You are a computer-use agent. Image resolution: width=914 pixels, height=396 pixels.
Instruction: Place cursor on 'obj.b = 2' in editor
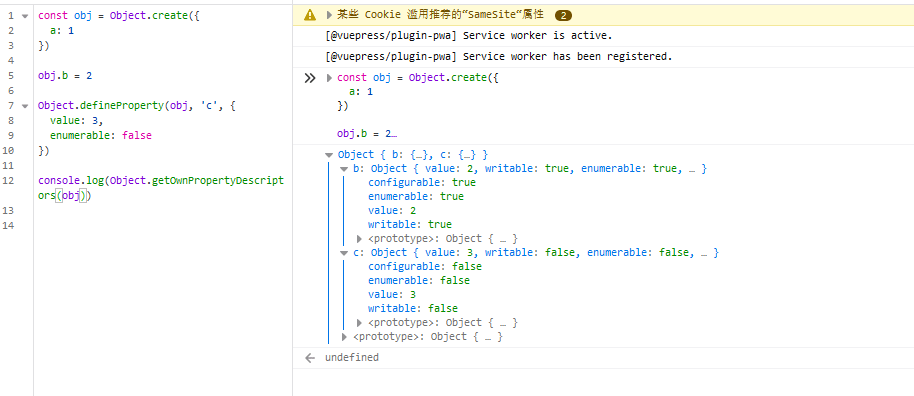pos(65,76)
